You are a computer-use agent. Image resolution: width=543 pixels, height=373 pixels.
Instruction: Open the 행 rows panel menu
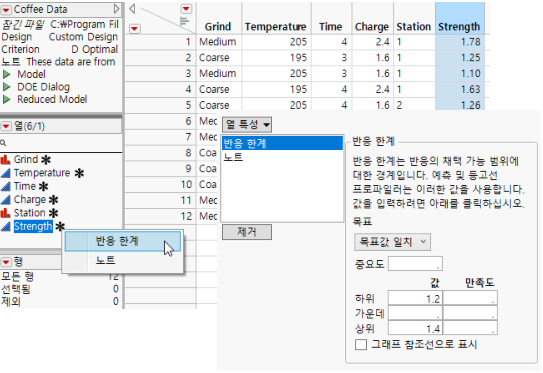click(x=6, y=262)
